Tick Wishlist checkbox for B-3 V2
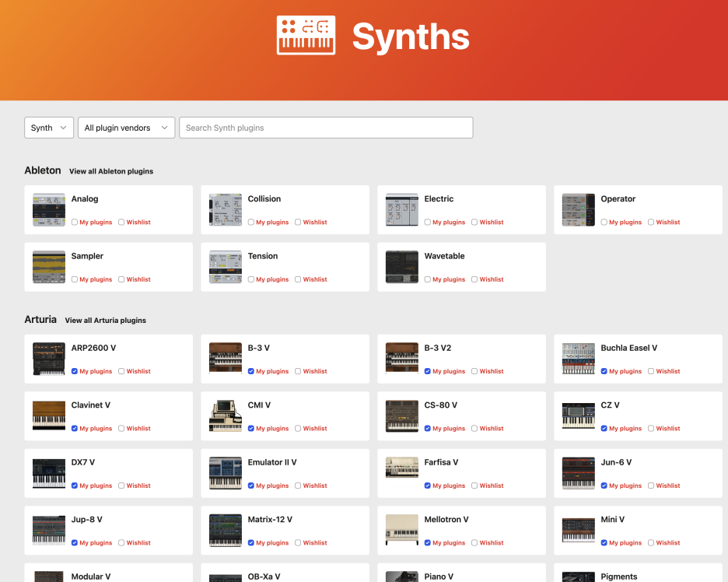Viewport: 728px width, 582px height. (x=474, y=371)
